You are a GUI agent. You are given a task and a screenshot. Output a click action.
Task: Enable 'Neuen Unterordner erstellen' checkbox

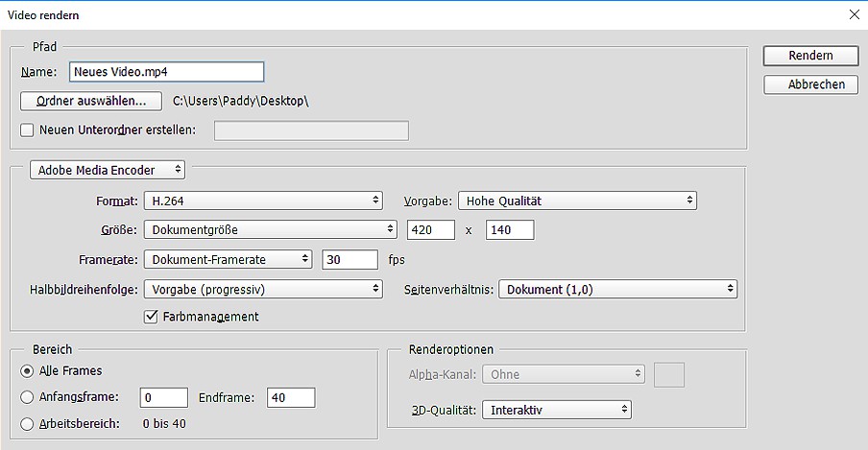pyautogui.click(x=27, y=130)
